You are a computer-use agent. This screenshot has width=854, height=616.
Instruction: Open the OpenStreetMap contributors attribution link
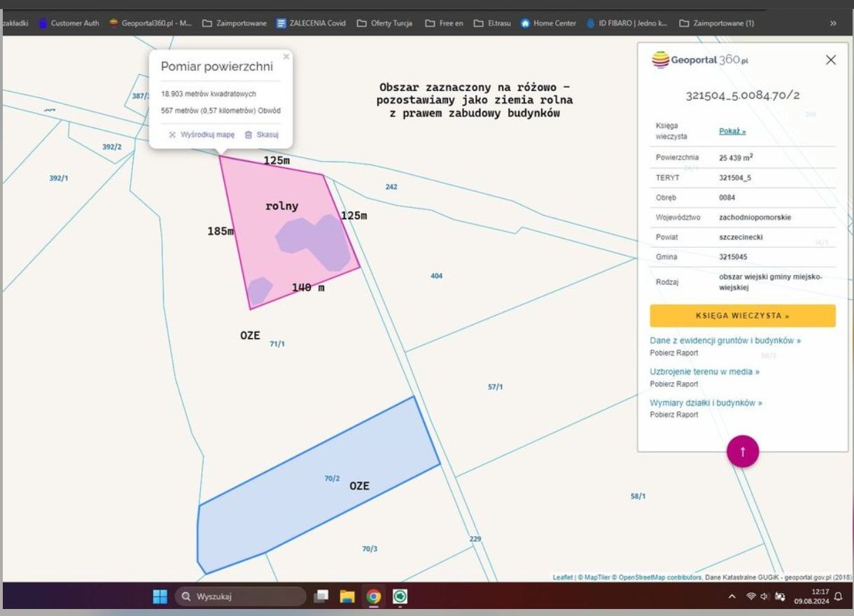coord(660,577)
